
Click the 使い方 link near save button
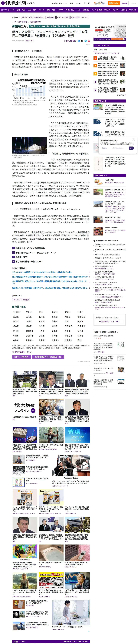pos(29,352)
